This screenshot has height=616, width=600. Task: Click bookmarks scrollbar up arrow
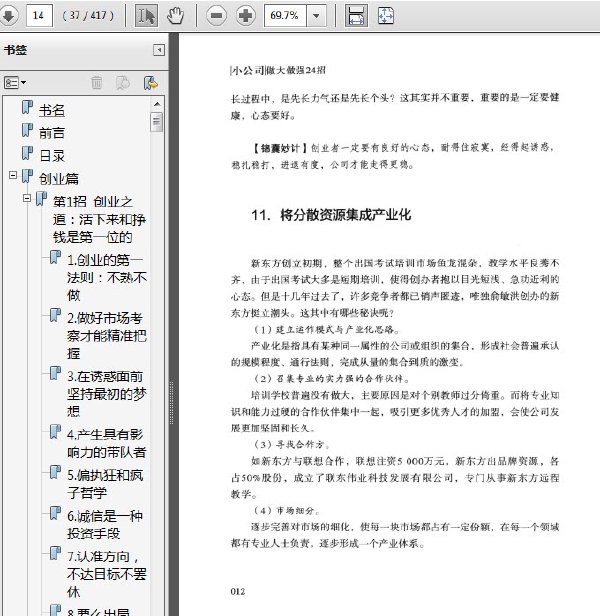pos(157,104)
